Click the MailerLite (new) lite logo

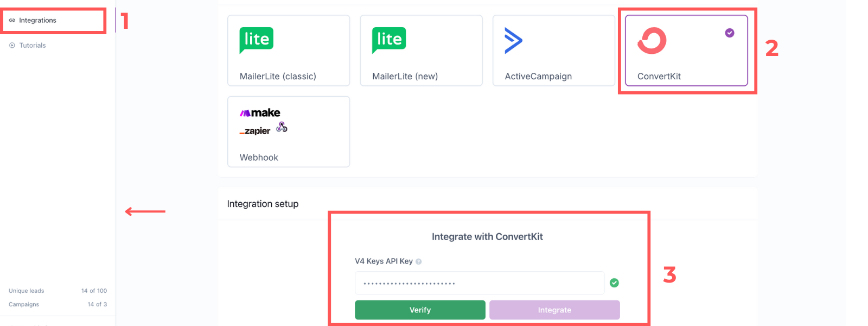click(x=389, y=40)
